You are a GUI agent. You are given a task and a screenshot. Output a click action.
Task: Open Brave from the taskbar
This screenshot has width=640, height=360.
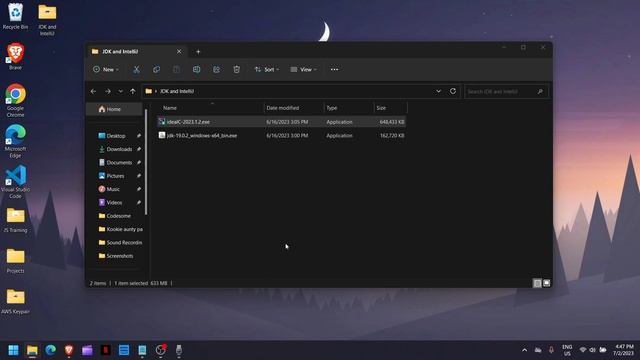pyautogui.click(x=69, y=350)
